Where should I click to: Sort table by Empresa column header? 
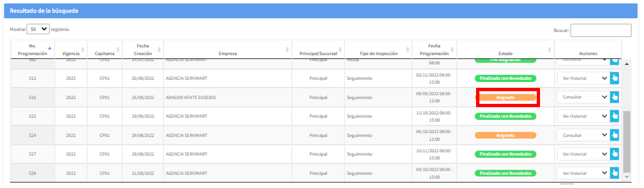pyautogui.click(x=228, y=53)
